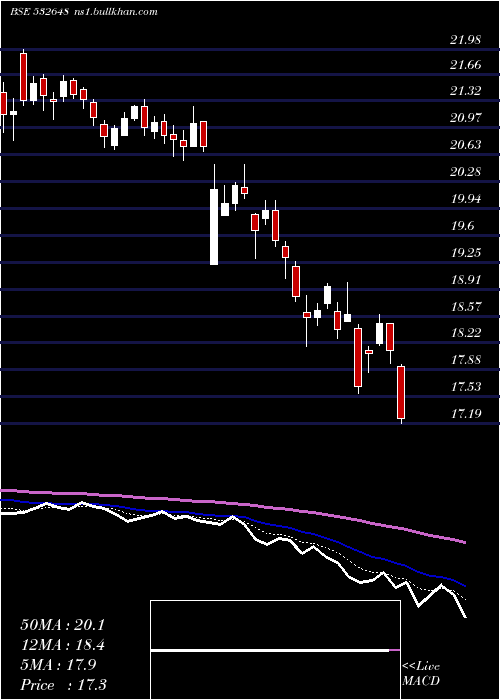Click the 21.66 price axis label
This screenshot has width=500, height=700.
pyautogui.click(x=466, y=65)
